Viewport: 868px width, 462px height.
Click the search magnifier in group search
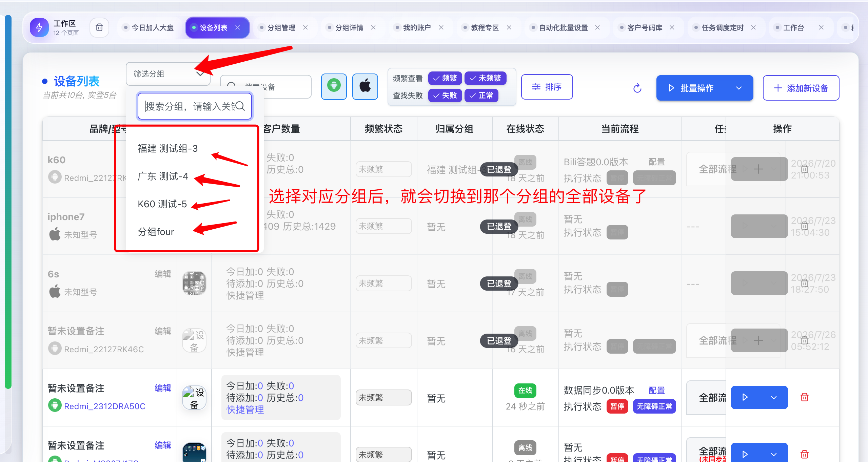(240, 106)
